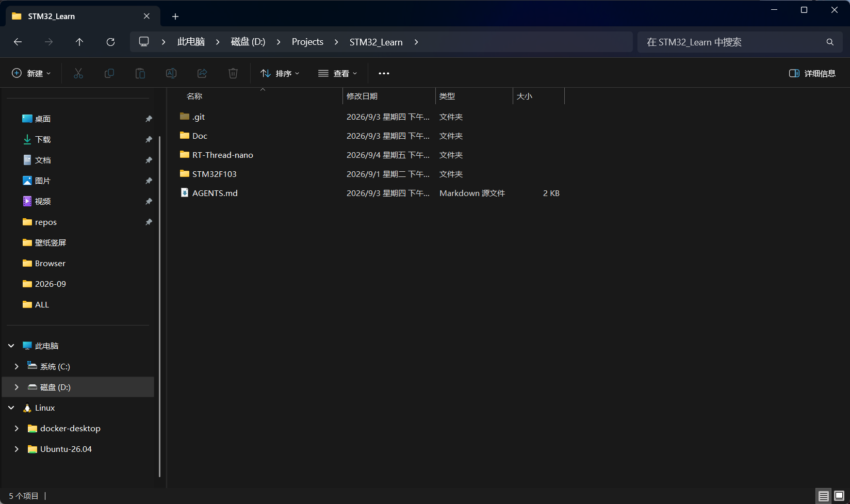Screen dimensions: 850x504
Task: Open 下载 in quick access
Action: pyautogui.click(x=43, y=139)
